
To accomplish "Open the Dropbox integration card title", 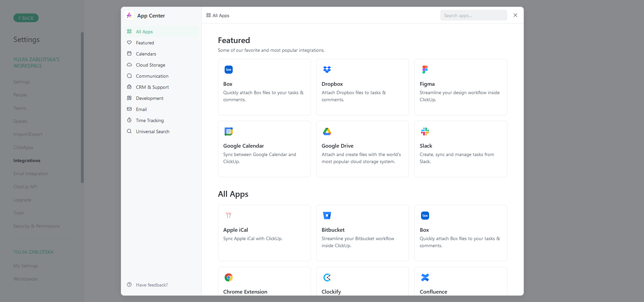I will pyautogui.click(x=332, y=84).
